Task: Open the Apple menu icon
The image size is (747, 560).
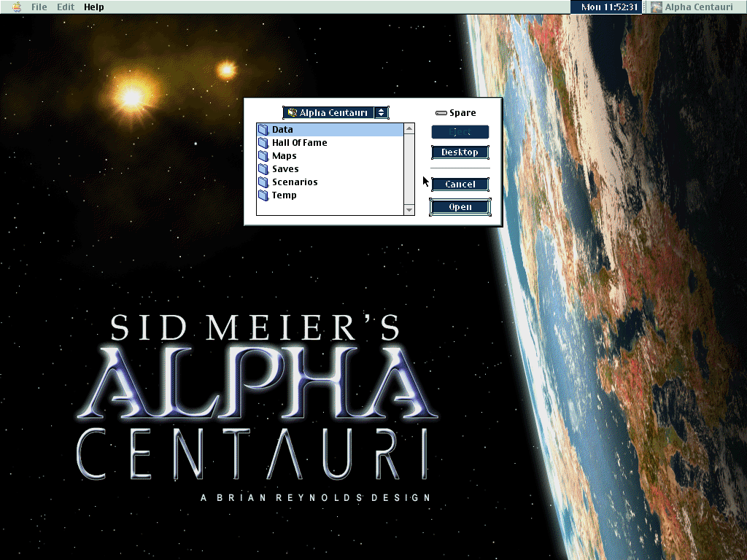Action: tap(16, 7)
